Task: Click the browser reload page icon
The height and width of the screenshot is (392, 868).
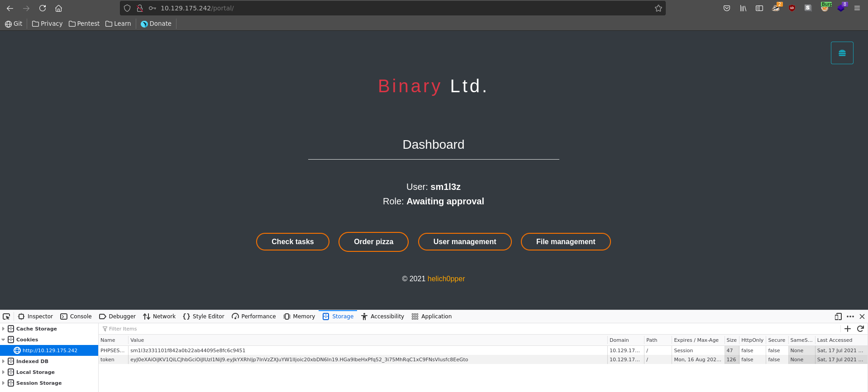Action: tap(43, 8)
